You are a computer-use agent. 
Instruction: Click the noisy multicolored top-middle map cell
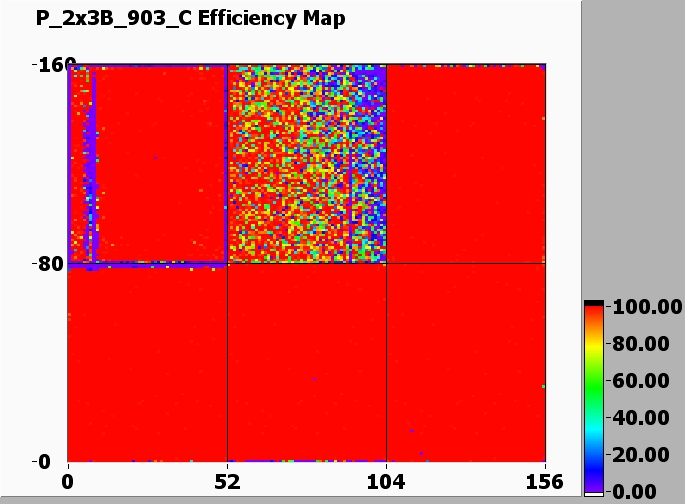tap(307, 164)
